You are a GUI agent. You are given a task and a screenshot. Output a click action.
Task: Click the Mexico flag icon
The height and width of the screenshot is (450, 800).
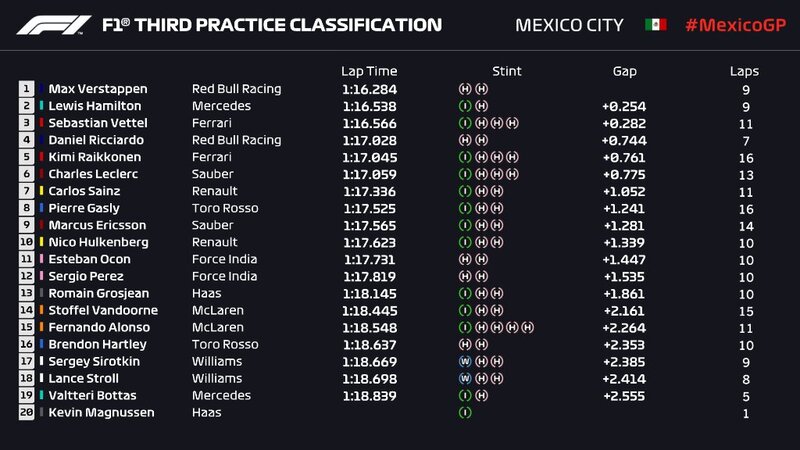click(x=656, y=24)
